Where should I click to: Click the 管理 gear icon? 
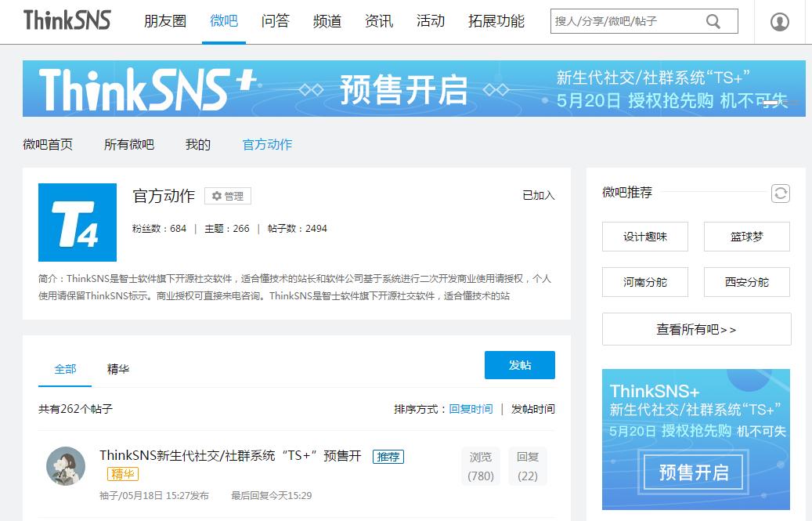[x=228, y=196]
